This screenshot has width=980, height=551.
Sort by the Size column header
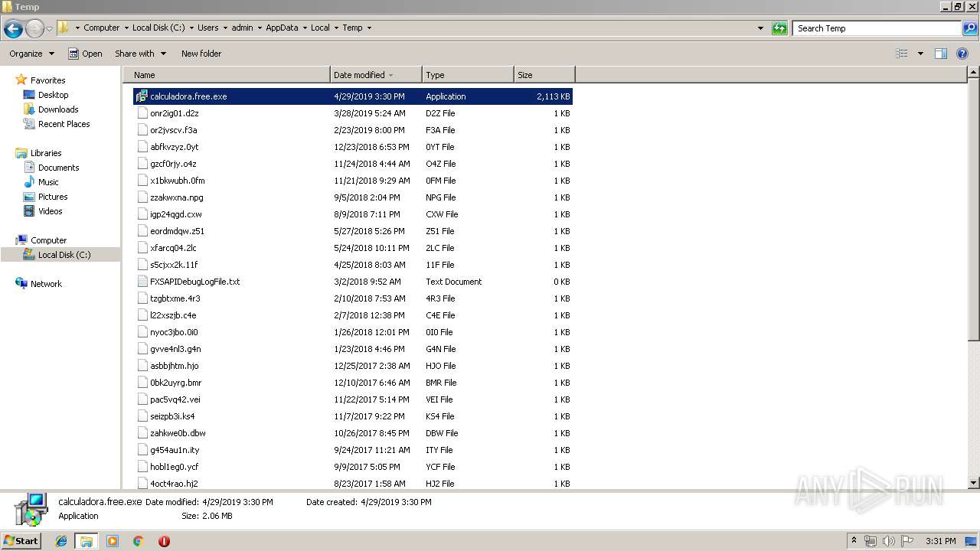coord(544,75)
